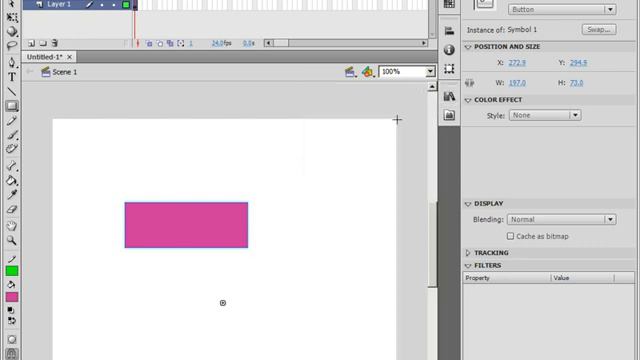Click the 24.0 fps frame rate
640x360 pixels.
(x=222, y=43)
